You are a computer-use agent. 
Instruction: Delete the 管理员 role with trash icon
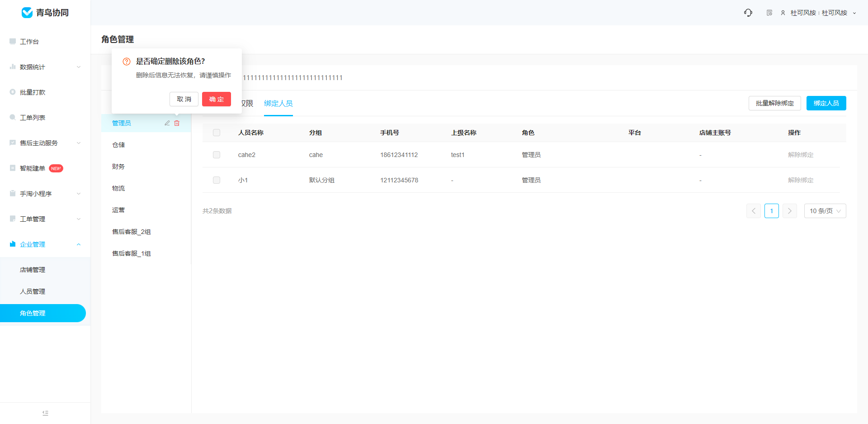coord(177,123)
